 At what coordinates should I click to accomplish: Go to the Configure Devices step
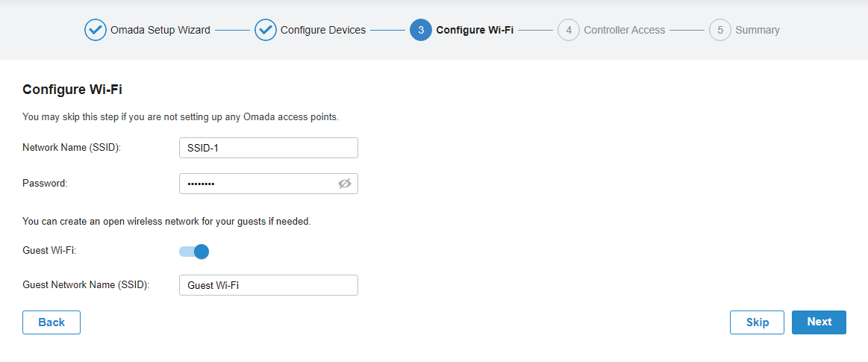pyautogui.click(x=322, y=31)
